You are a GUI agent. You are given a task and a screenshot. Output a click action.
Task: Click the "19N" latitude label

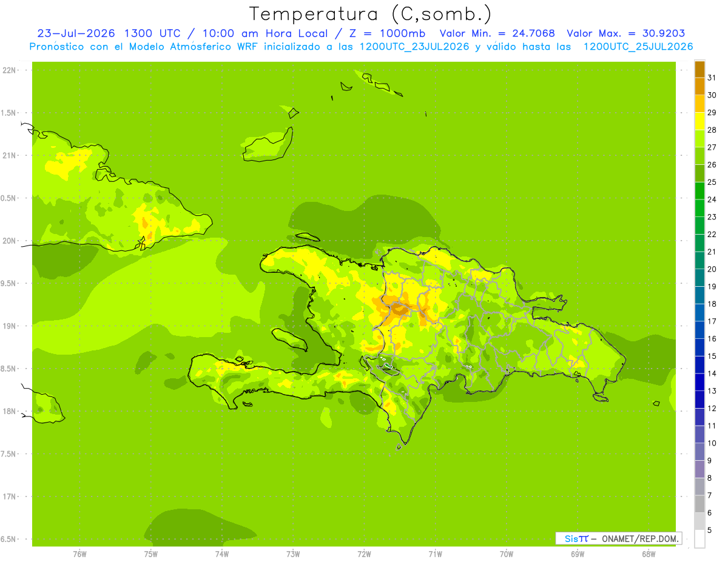(x=10, y=326)
